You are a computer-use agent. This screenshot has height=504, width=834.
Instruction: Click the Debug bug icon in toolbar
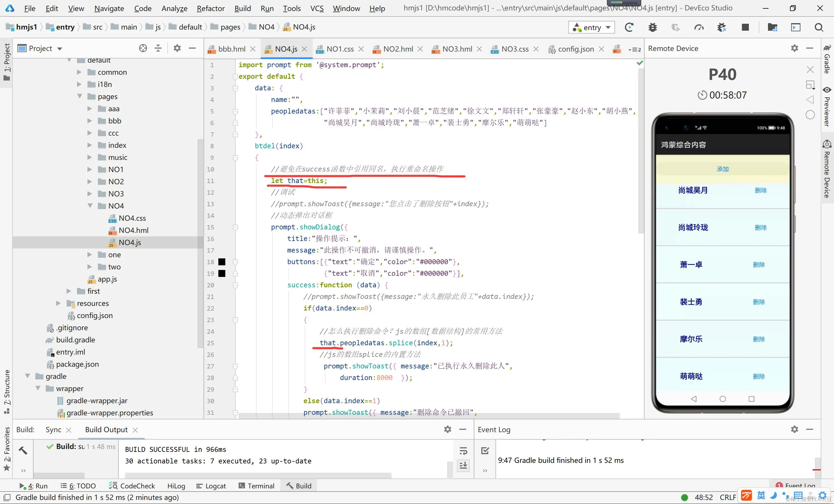coord(653,28)
